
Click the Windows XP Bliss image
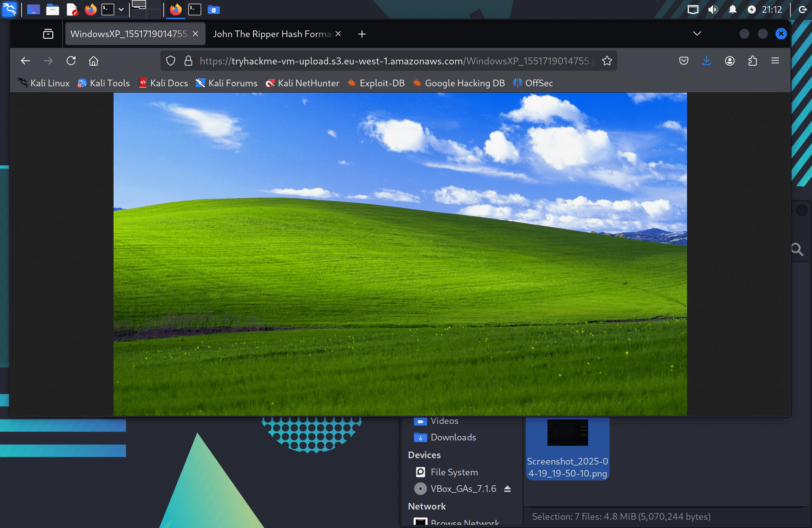tap(400, 254)
